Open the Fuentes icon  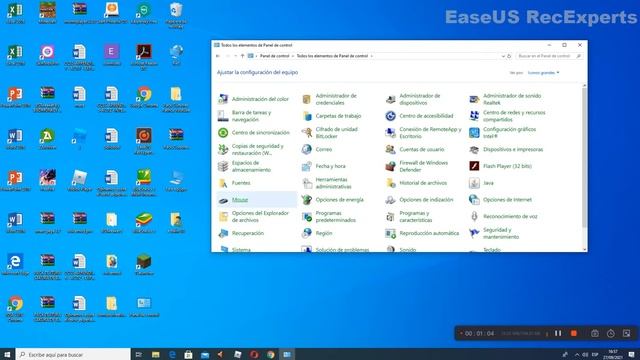tap(223, 183)
